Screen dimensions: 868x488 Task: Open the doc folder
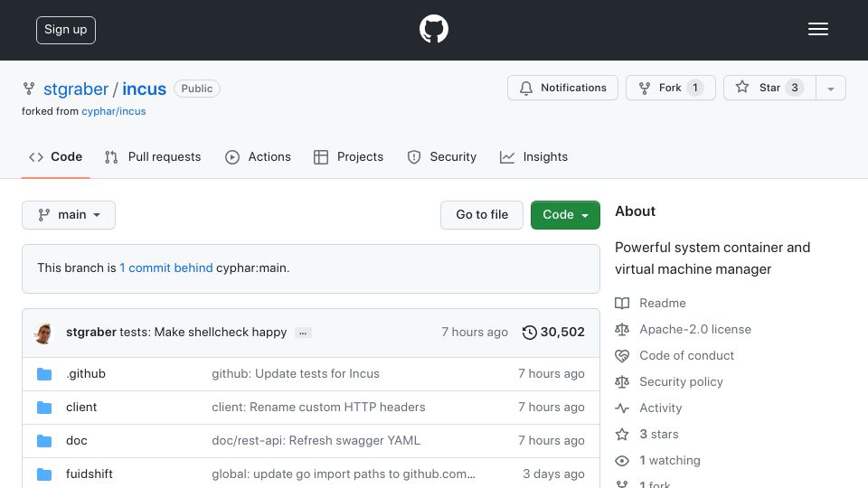click(76, 440)
